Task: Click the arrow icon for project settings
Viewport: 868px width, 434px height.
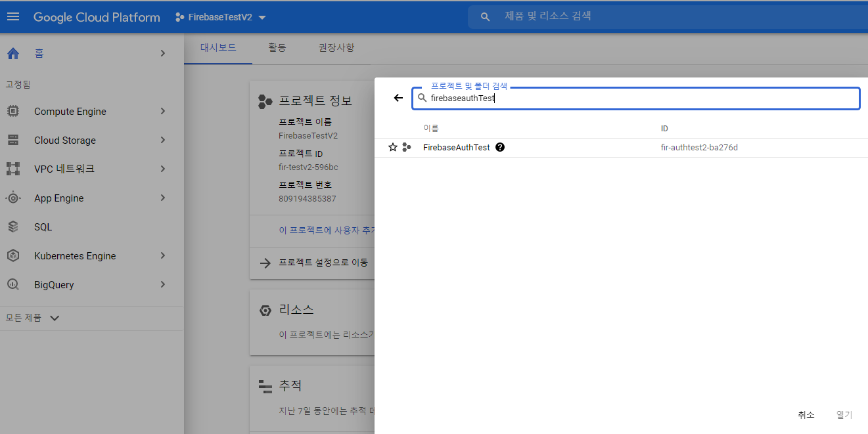Action: coord(265,263)
